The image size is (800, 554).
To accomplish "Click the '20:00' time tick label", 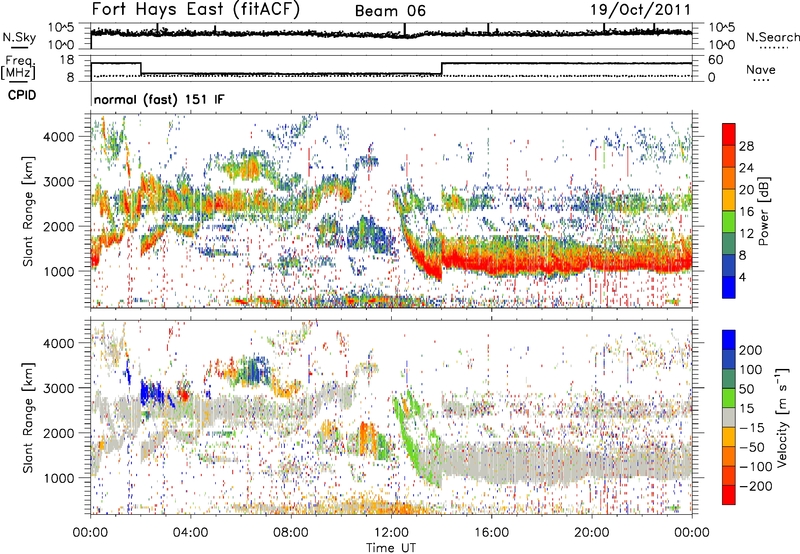I will point(591,533).
